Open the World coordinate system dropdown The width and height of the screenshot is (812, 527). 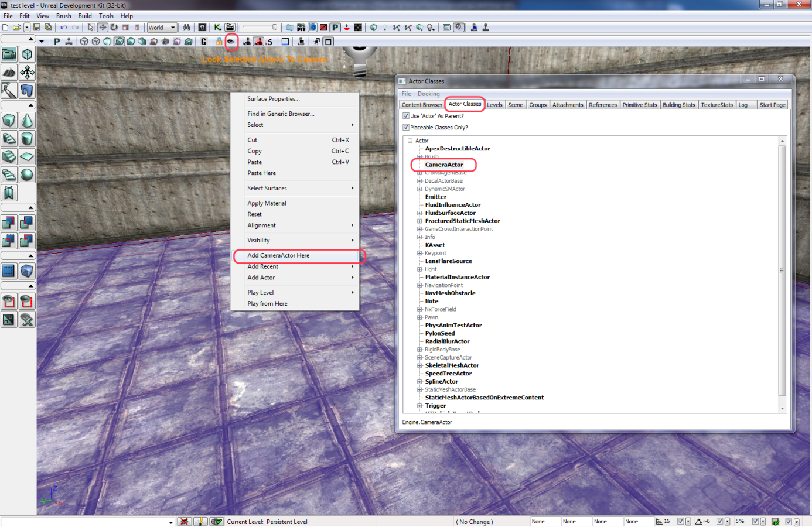(162, 28)
